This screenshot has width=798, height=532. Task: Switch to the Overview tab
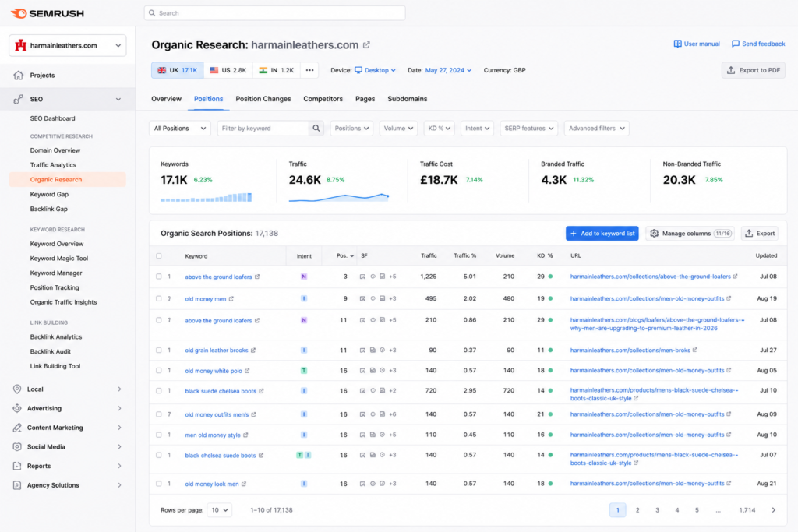click(166, 99)
